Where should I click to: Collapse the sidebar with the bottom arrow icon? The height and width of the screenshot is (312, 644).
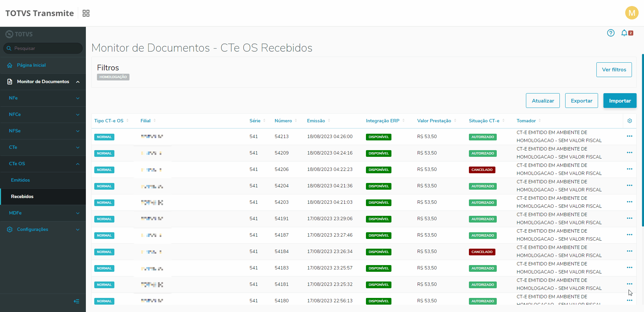(x=76, y=301)
